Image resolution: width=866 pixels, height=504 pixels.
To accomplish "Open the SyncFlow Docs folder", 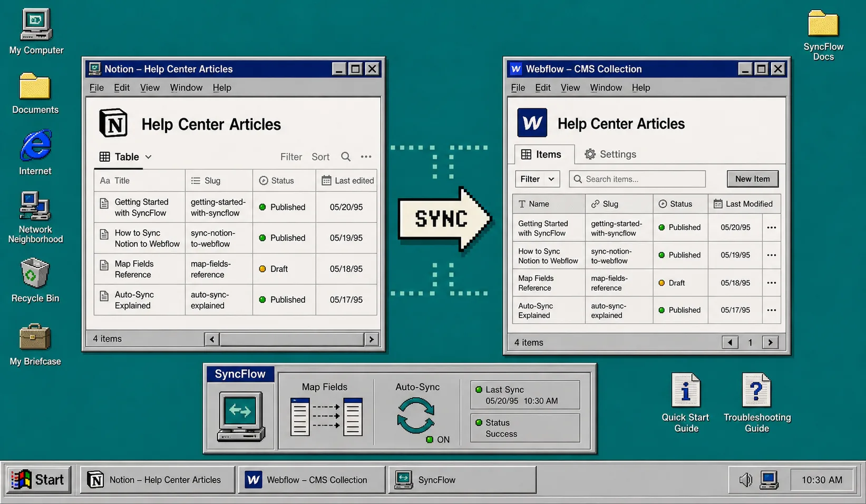I will tap(823, 24).
